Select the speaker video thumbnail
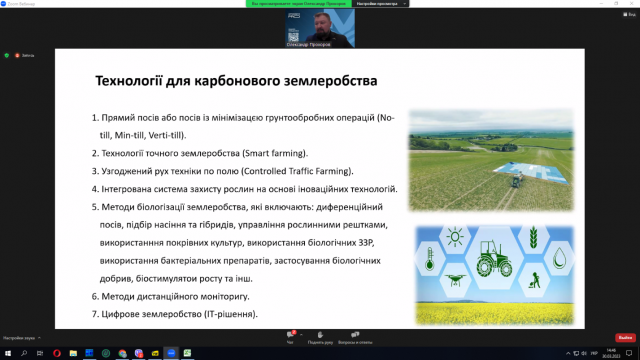Image resolution: width=640 pixels, height=360 pixels. tap(320, 28)
